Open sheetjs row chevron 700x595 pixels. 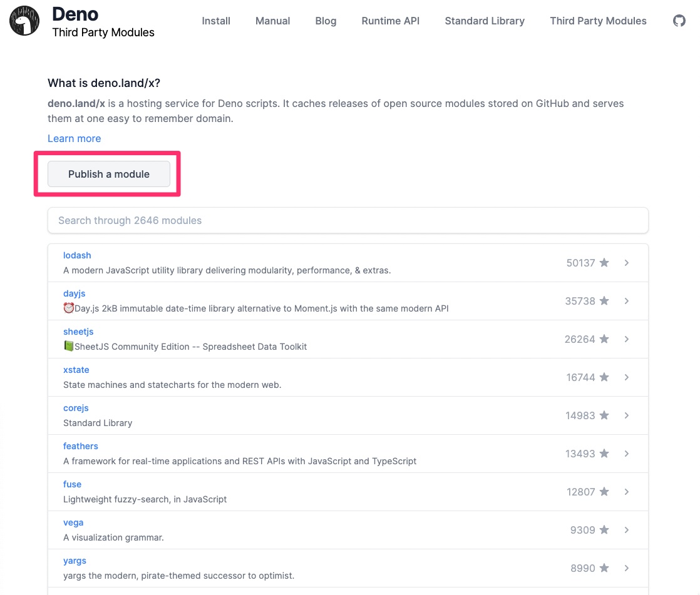click(627, 339)
